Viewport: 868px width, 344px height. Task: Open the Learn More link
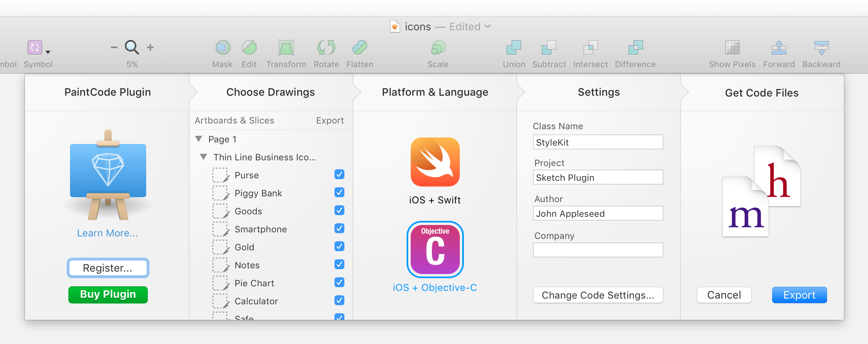pyautogui.click(x=107, y=233)
